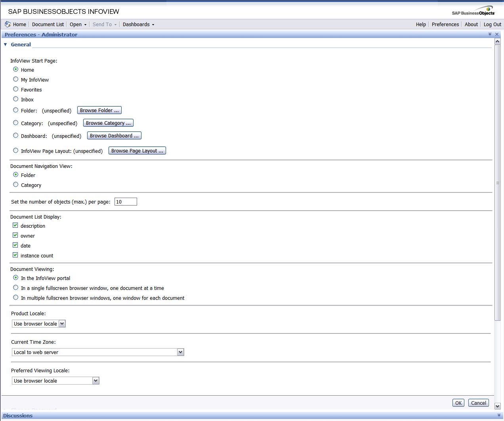Screen dimensions: 504x421
Task: Click the scroll down arrow
Action: (498, 406)
